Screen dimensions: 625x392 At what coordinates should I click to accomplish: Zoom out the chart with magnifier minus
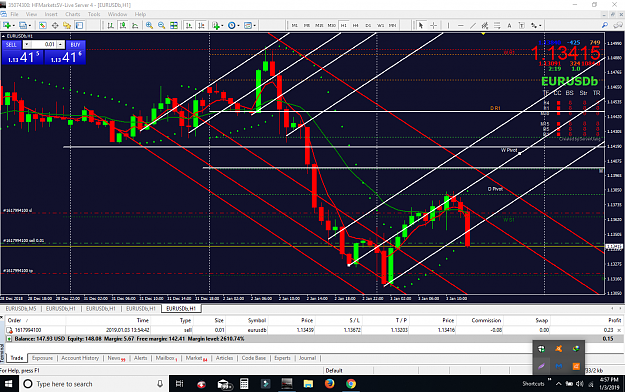[161, 26]
